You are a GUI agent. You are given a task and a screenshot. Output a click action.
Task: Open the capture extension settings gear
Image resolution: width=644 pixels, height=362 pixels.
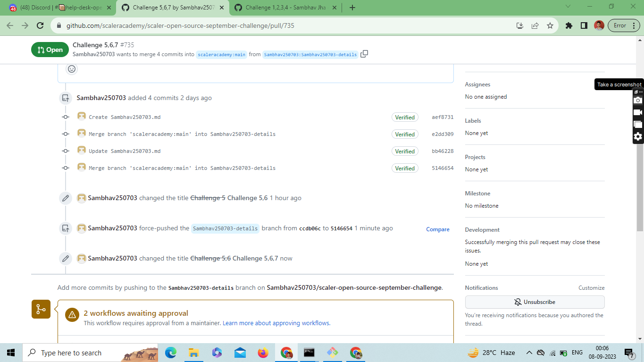coord(638,136)
